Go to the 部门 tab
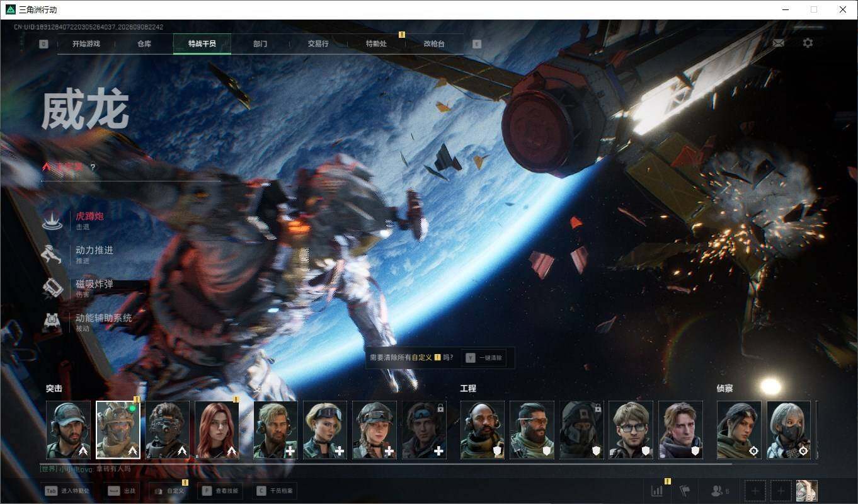This screenshot has width=858, height=504. click(260, 44)
